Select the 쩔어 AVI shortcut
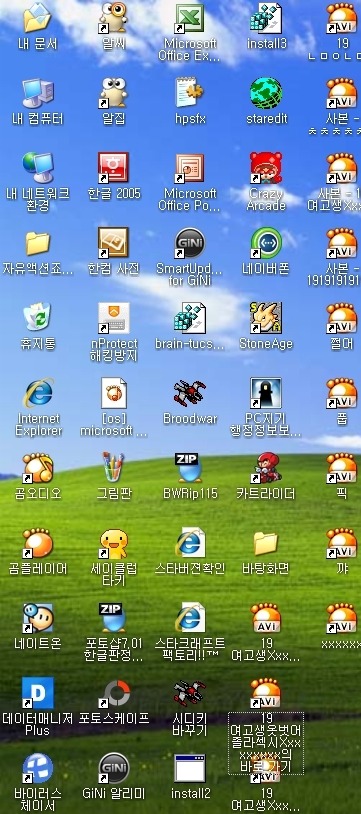Image resolution: width=361 pixels, height=814 pixels. click(341, 318)
